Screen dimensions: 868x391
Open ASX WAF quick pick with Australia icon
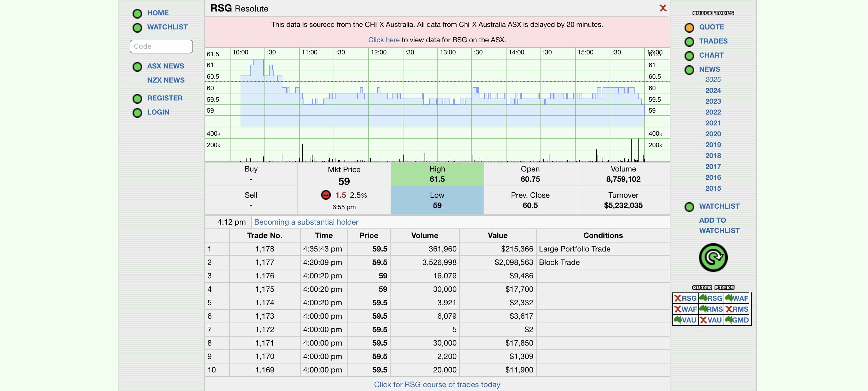[737, 299]
